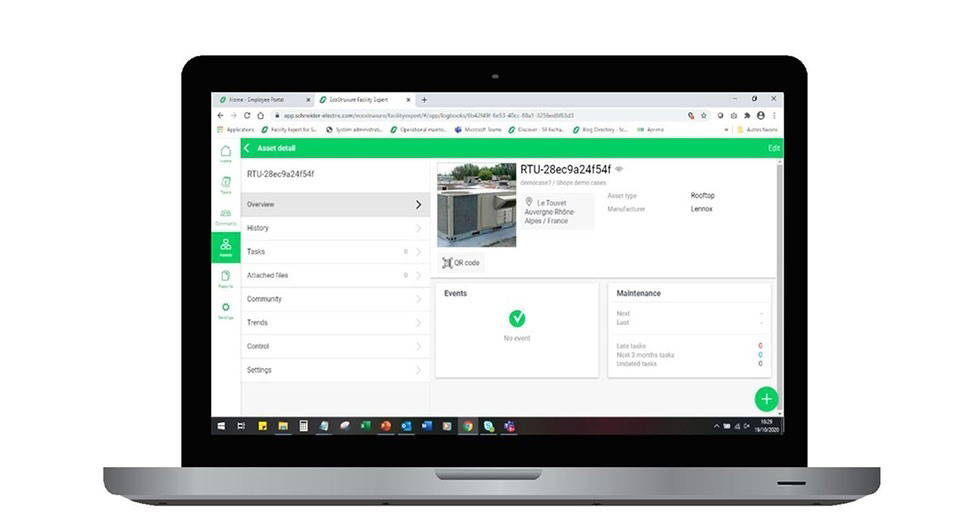Open the Trends row chevron
This screenshot has width=980, height=521.
[x=418, y=323]
